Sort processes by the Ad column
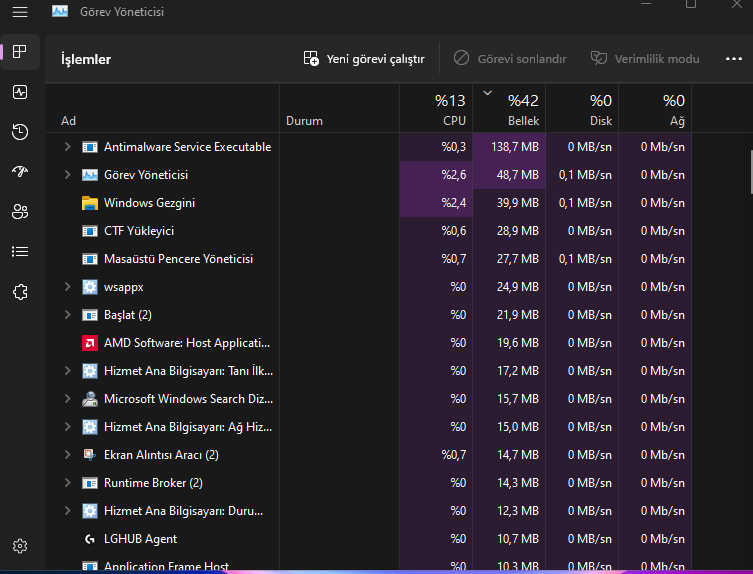Viewport: 753px width, 574px height. tap(162, 108)
